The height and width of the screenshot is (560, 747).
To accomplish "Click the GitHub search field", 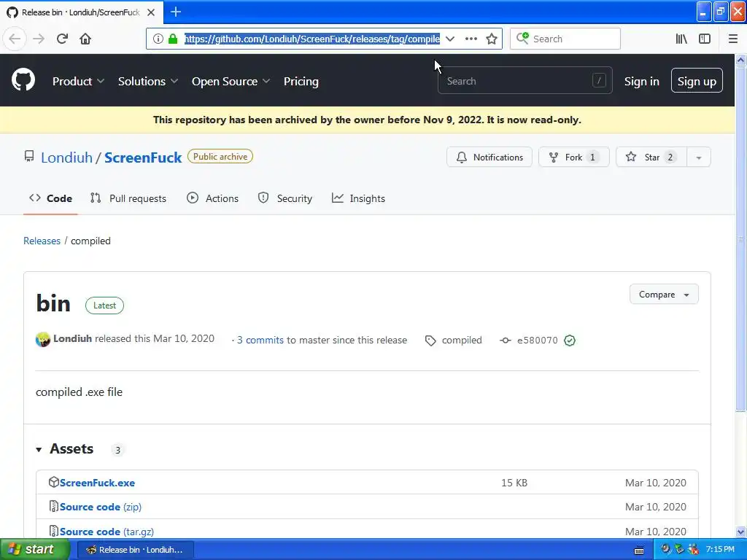I will (525, 80).
